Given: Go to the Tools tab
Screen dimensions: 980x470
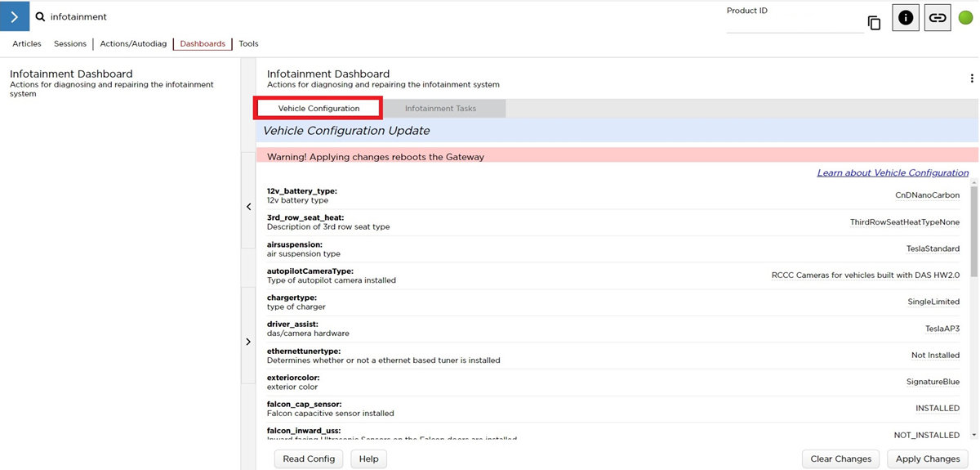Looking at the screenshot, I should tap(248, 44).
